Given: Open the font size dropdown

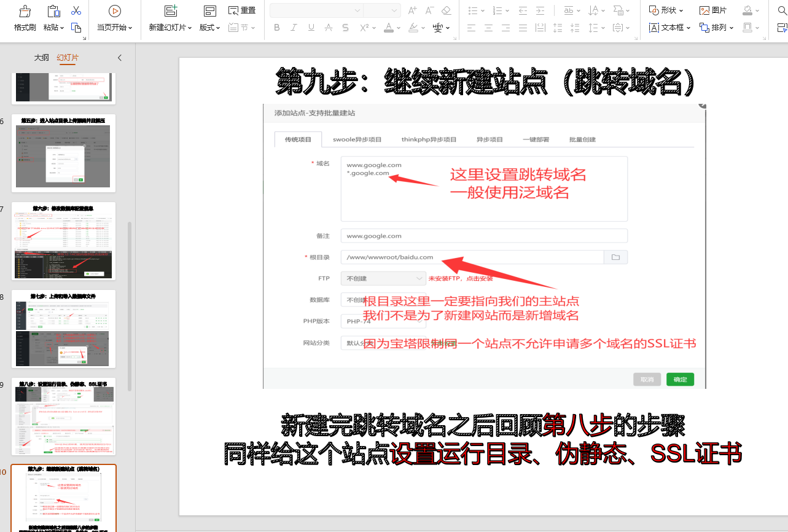Looking at the screenshot, I should [x=381, y=10].
